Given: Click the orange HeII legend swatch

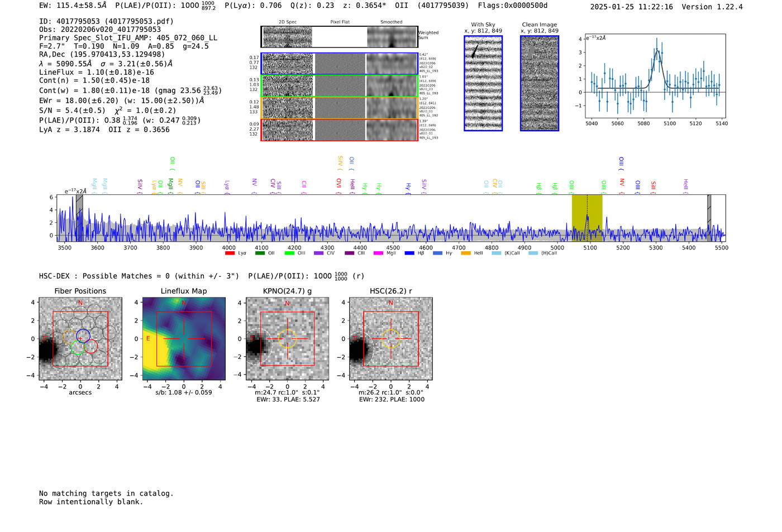Looking at the screenshot, I should [x=466, y=253].
